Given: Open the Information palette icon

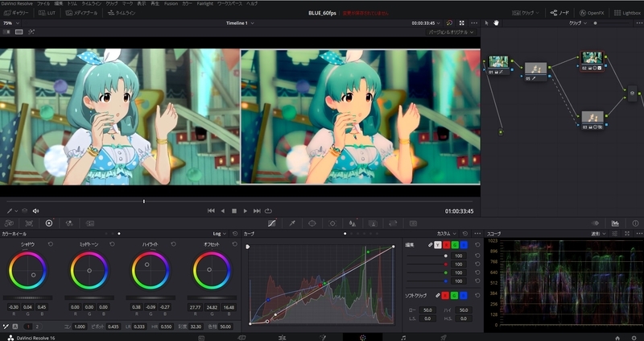Looking at the screenshot, I should pos(635,223).
